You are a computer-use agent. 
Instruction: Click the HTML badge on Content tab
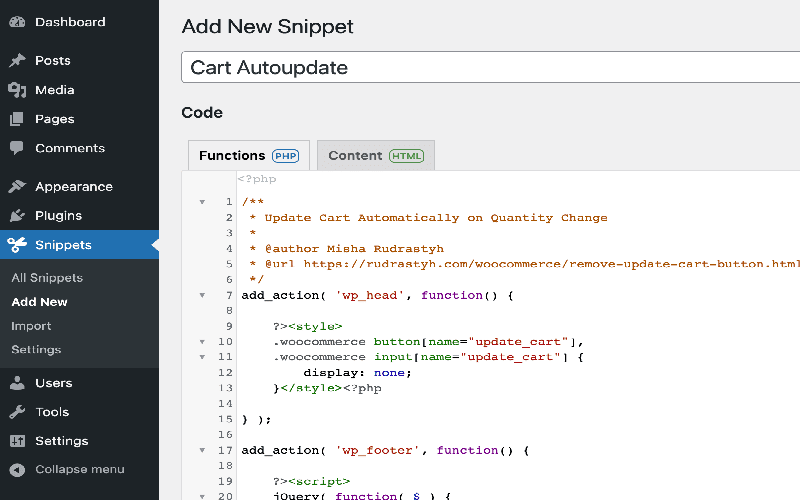pyautogui.click(x=406, y=156)
